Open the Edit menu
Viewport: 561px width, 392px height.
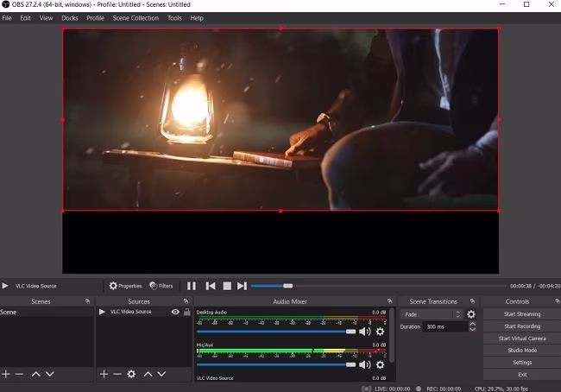[x=25, y=18]
